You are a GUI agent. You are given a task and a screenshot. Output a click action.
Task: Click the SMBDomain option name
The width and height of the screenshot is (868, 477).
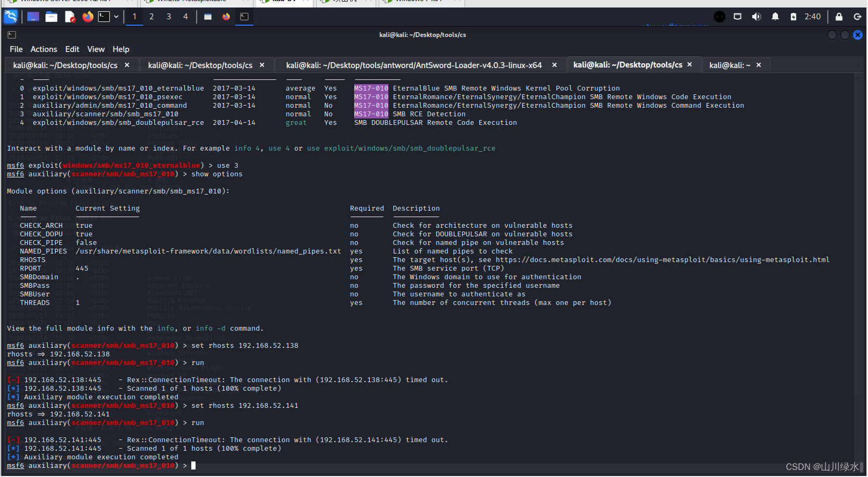[x=39, y=277]
